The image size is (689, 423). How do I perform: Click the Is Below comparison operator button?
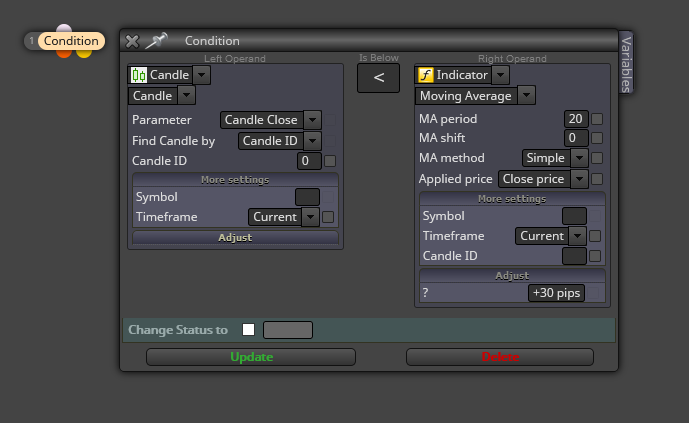(x=378, y=78)
